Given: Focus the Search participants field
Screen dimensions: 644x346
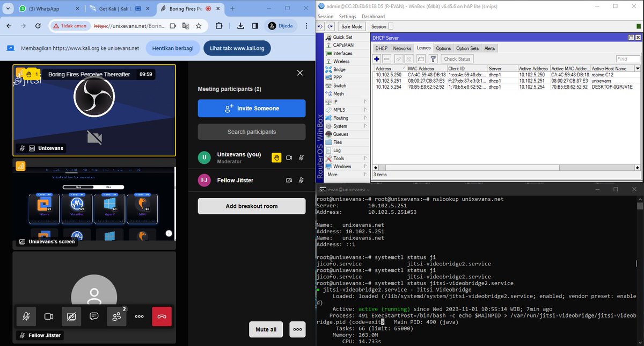Looking at the screenshot, I should point(252,132).
